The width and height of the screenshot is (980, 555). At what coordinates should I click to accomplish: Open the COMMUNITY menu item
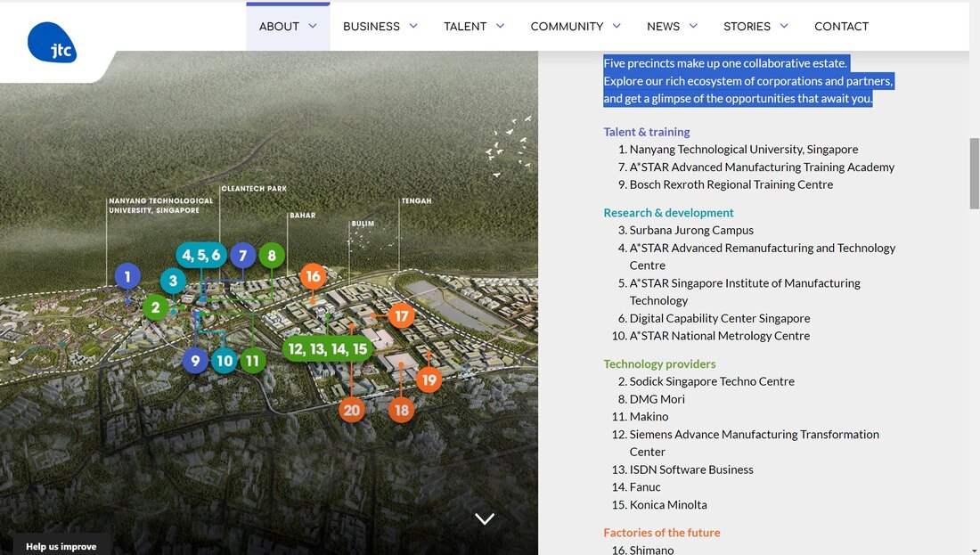(567, 26)
